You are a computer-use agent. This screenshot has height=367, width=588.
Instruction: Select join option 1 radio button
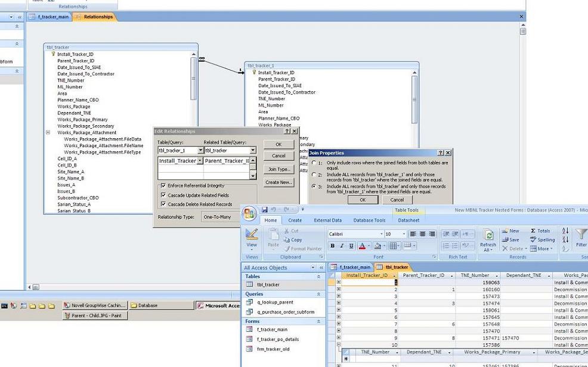point(314,163)
